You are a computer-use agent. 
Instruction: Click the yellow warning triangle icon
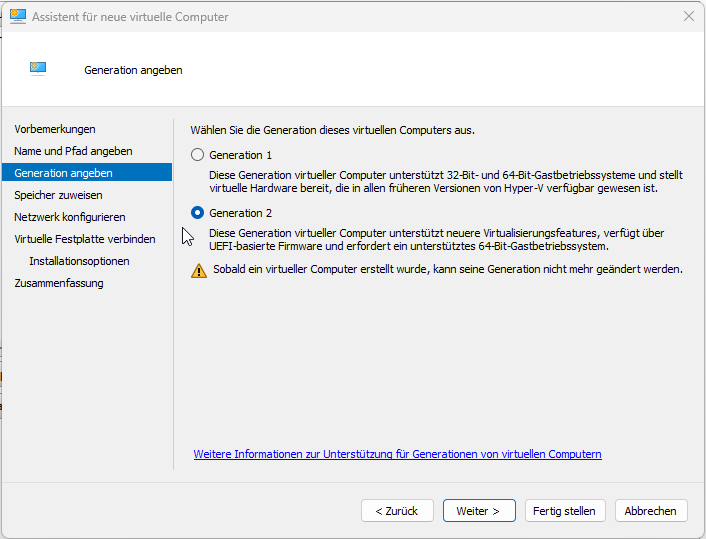(199, 270)
